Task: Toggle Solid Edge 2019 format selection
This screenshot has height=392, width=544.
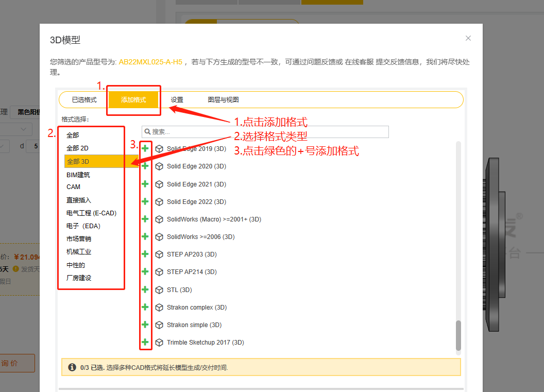Action: (145, 148)
